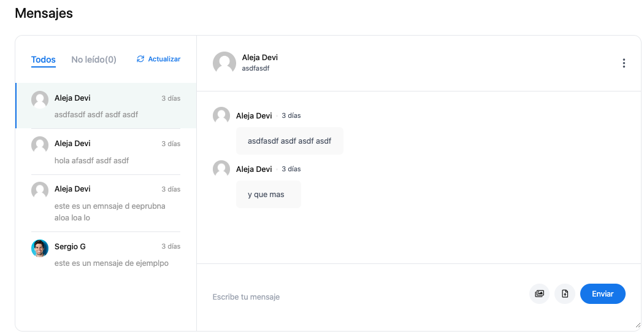The image size is (644, 334).
Task: Switch to the Todos tab
Action: [43, 60]
